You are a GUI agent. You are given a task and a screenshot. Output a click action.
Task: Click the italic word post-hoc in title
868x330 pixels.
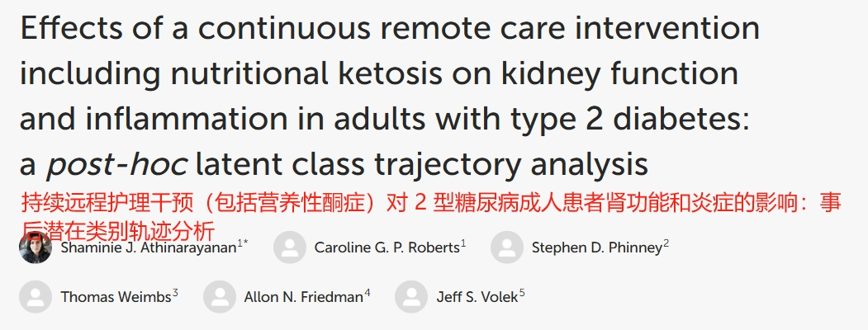coord(116,165)
